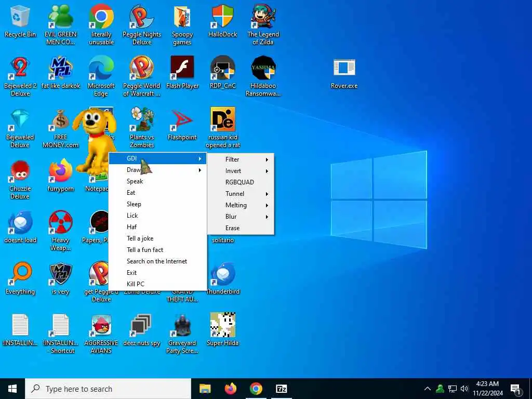The width and height of the screenshot is (532, 399).
Task: Open the Windows Start menu
Action: [12, 389]
